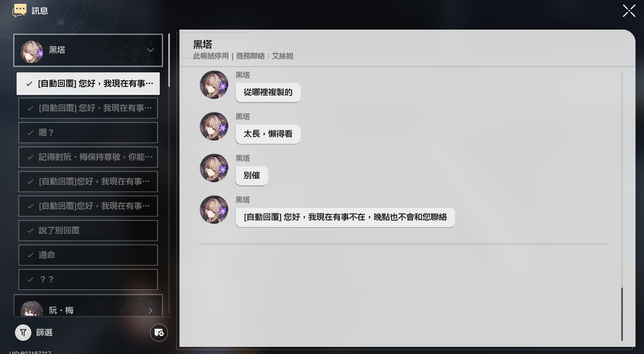
Task: Click 黑塔 avatar beside 太長，懶得看 message
Action: (214, 126)
